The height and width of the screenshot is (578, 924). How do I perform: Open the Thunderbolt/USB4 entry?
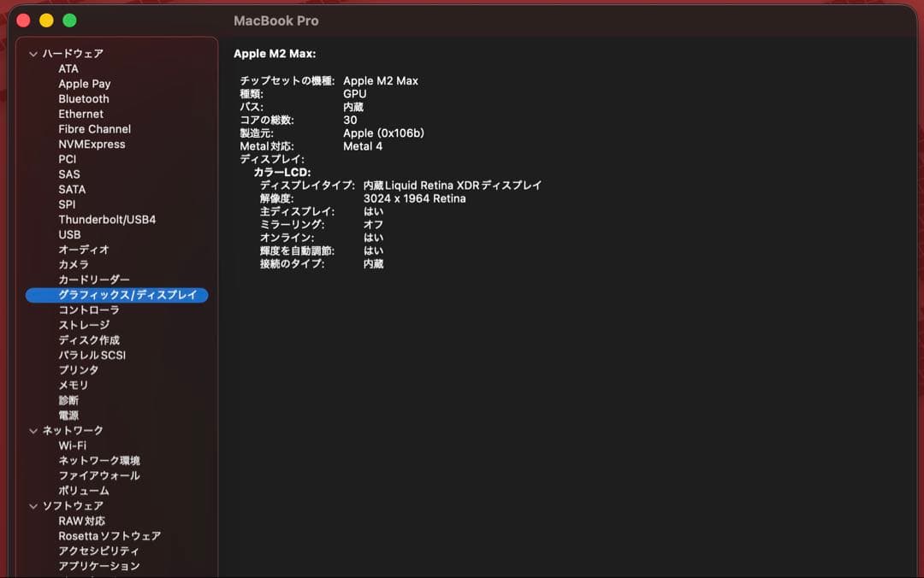(x=107, y=220)
